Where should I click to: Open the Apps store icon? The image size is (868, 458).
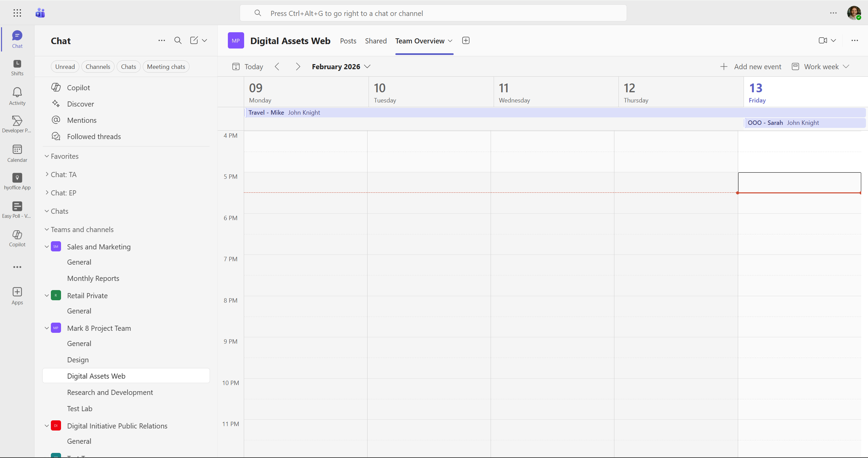[17, 295]
